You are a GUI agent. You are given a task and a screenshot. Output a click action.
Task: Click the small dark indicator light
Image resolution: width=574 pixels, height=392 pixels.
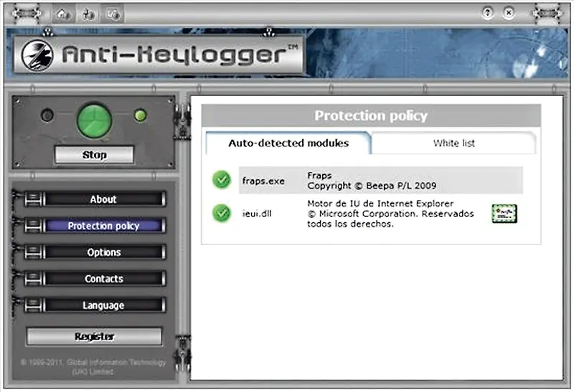47,115
